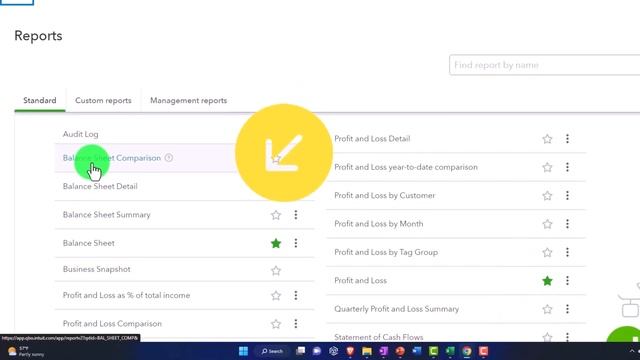
Task: Open the red Camtasia recorder taskbar icon
Action: click(x=483, y=351)
